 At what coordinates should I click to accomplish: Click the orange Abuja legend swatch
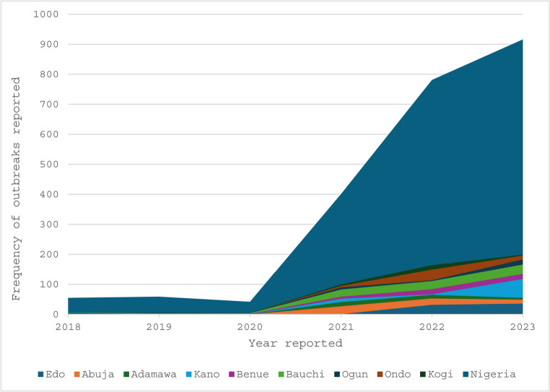coord(77,375)
